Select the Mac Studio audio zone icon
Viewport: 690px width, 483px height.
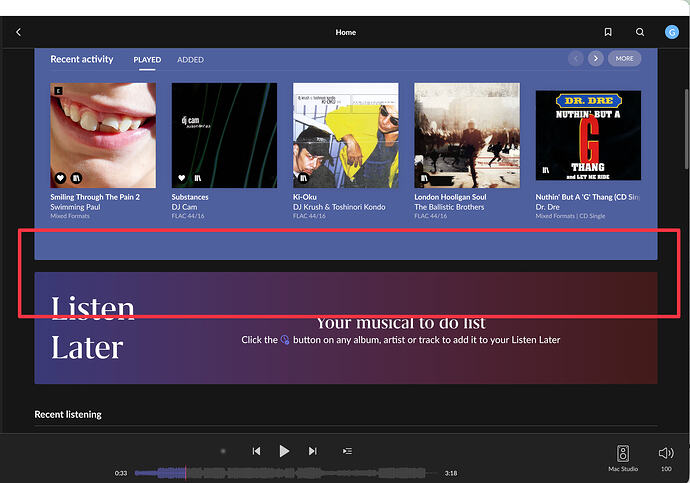[x=623, y=454]
